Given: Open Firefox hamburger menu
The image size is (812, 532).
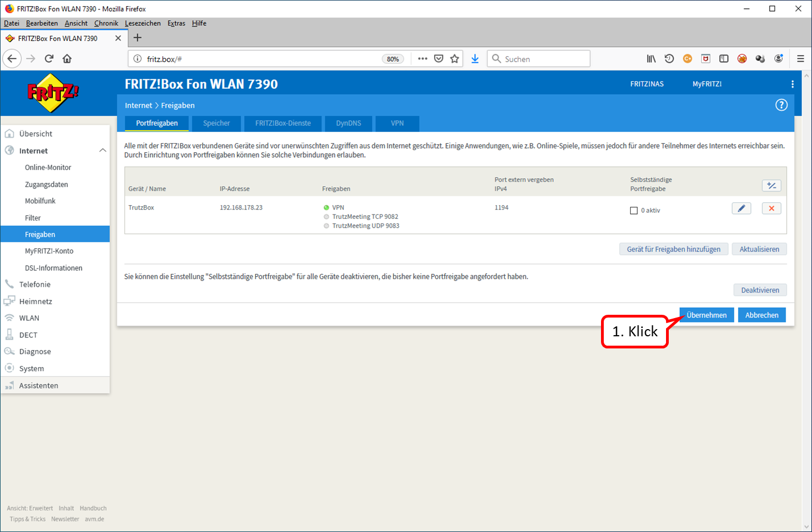Looking at the screenshot, I should tap(800, 58).
